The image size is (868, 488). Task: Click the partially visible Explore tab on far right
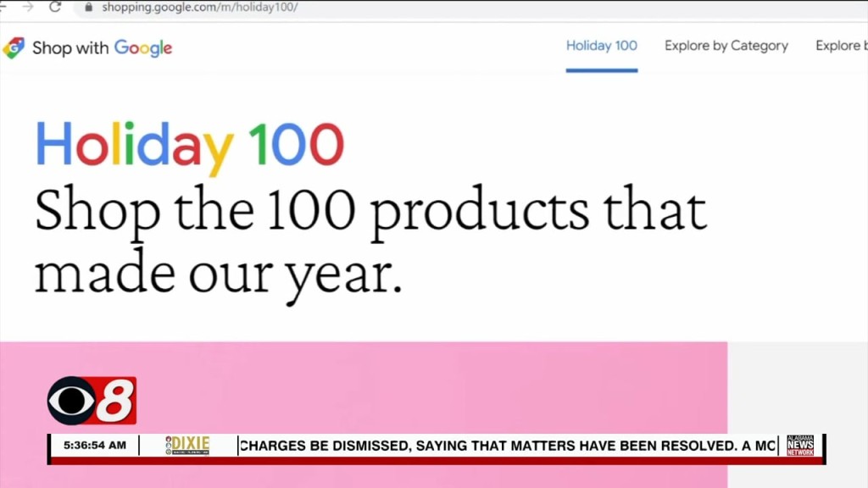tap(842, 47)
